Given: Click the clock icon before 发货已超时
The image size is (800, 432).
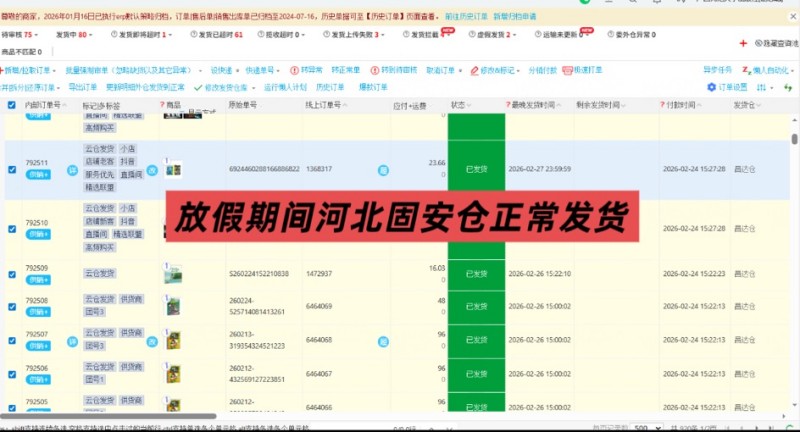Looking at the screenshot, I should (x=193, y=34).
